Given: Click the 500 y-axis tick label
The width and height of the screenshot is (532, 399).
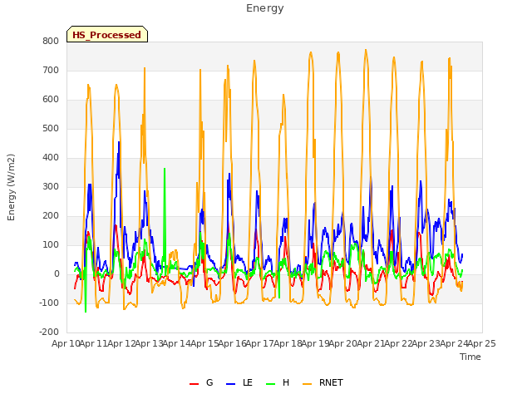Looking at the screenshot, I should point(51,129).
